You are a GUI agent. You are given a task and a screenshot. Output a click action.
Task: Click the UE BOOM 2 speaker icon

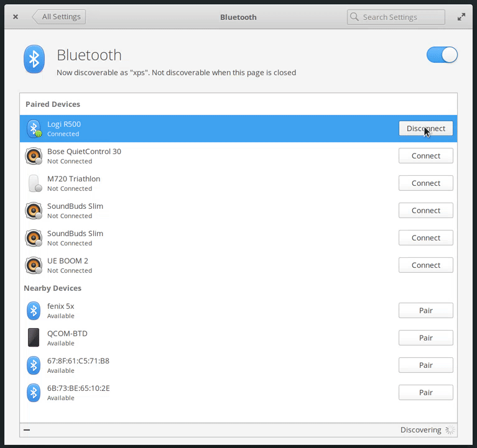coord(34,265)
